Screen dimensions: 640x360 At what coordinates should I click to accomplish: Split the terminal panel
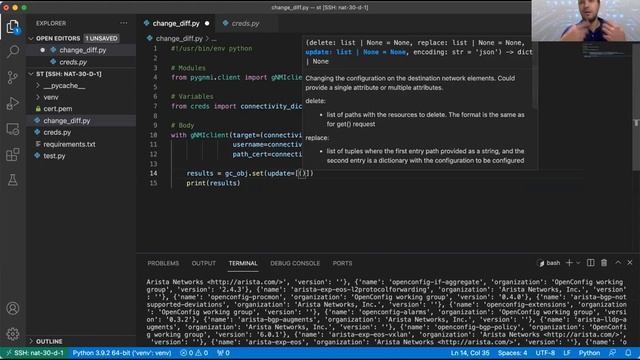[591, 263]
